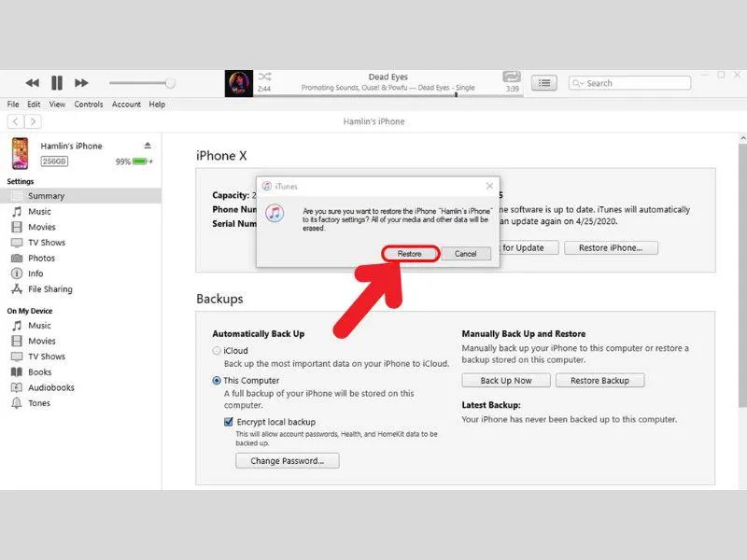This screenshot has height=560, width=747.
Task: Open the File menu
Action: pyautogui.click(x=13, y=105)
